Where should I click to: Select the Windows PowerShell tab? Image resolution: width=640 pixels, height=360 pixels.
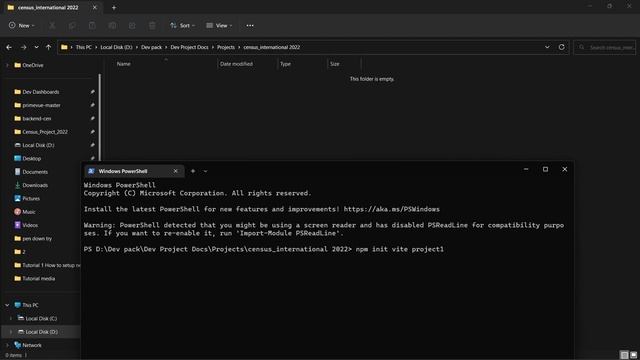tap(134, 171)
